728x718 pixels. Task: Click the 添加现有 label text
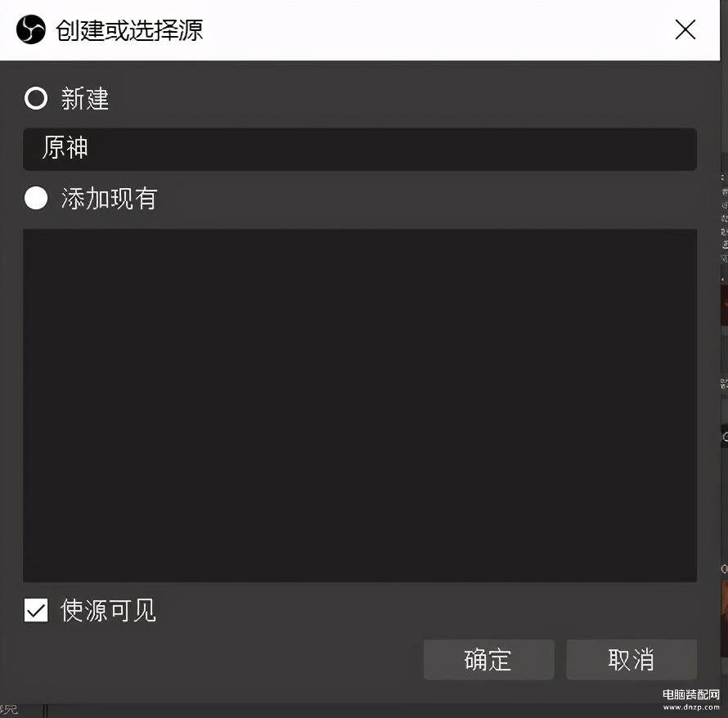[x=109, y=199]
